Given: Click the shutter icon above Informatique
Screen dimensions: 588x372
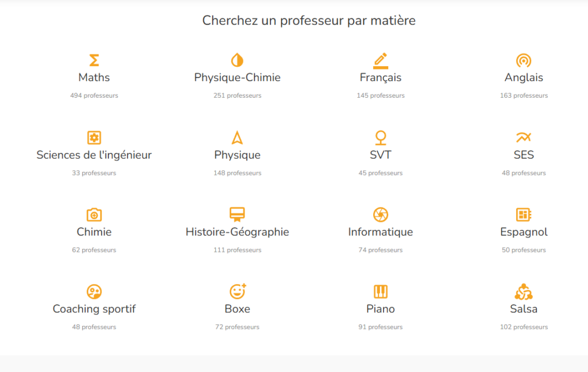Looking at the screenshot, I should tap(381, 214).
